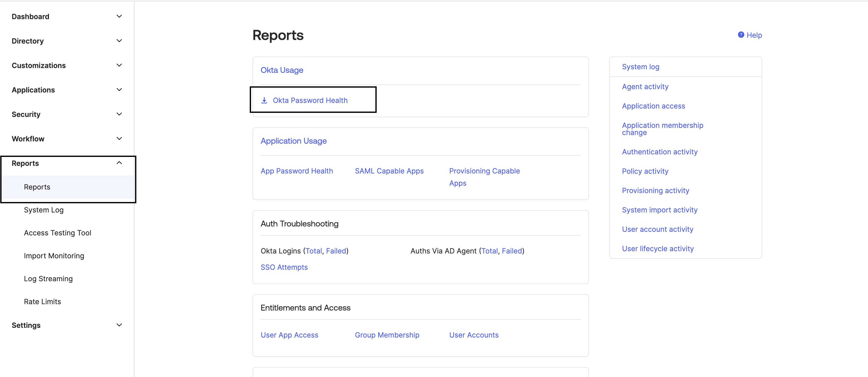
Task: Open the SSO Attempts report
Action: [284, 267]
